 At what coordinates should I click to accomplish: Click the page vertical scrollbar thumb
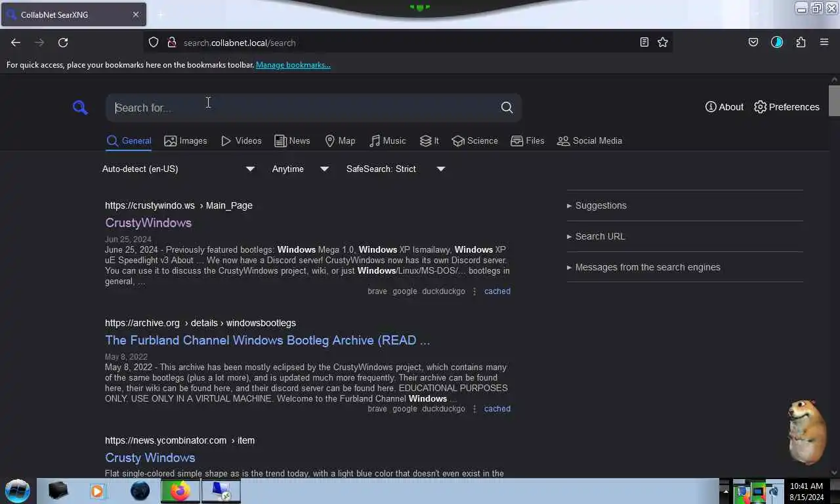(x=834, y=100)
